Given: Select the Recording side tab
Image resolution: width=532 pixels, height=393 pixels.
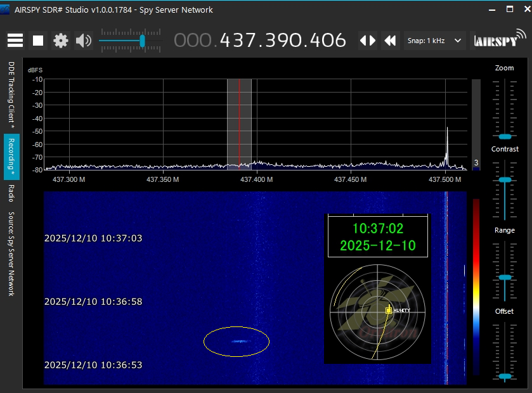Looking at the screenshot, I should click(11, 157).
